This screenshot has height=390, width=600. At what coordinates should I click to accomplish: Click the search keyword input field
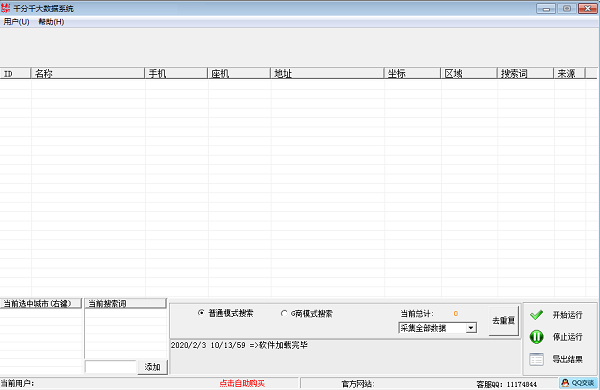111,367
